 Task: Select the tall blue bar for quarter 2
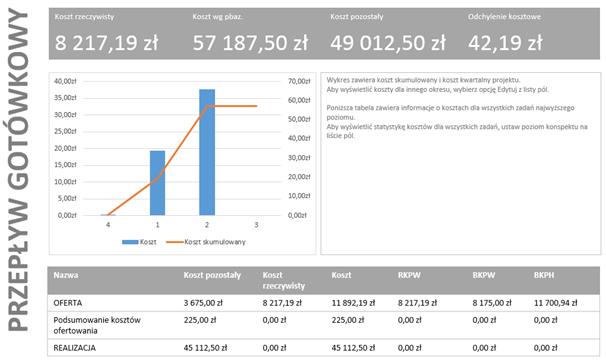pos(207,152)
